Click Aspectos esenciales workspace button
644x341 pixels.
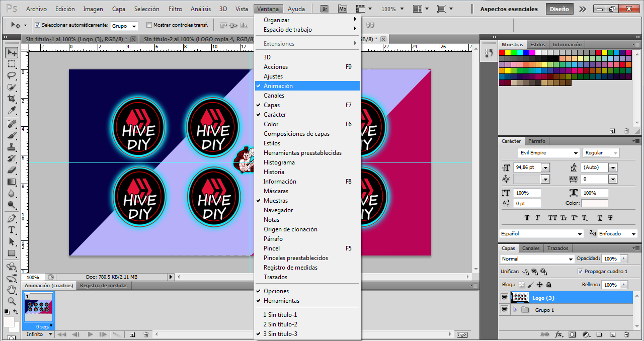click(x=509, y=9)
